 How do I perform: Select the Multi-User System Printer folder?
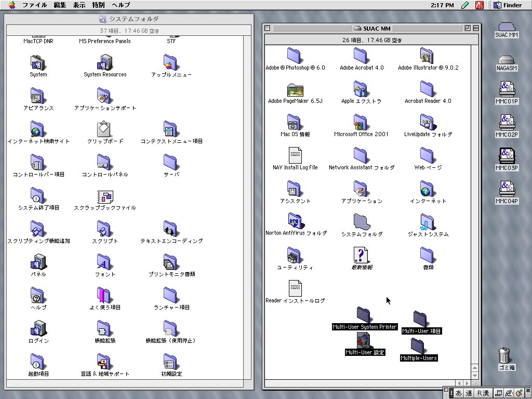[x=364, y=315]
